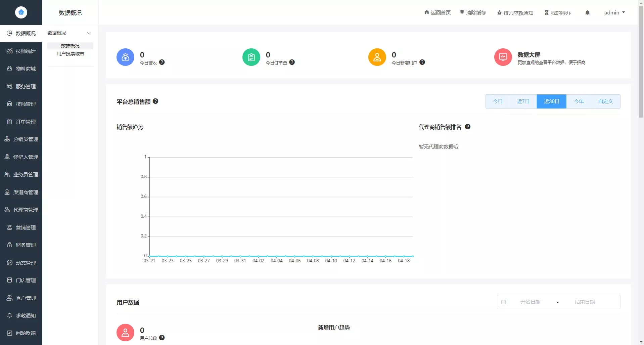
Task: Click the help icon beside 今日营收
Action: tap(162, 62)
